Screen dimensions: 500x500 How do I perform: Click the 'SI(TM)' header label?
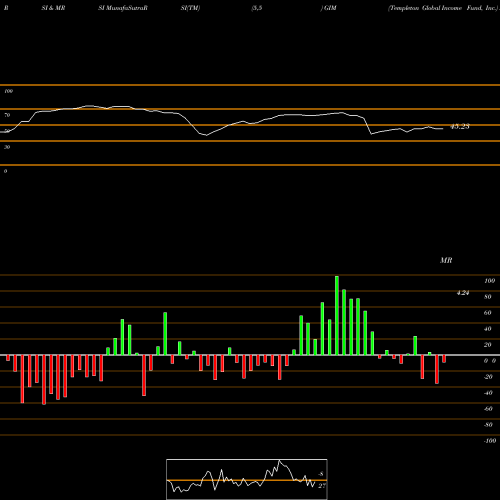[190, 8]
